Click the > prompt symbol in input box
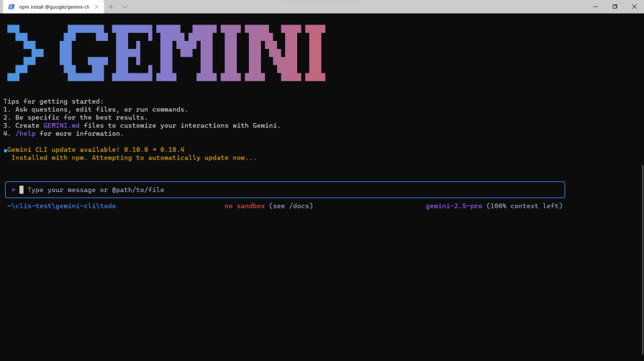 [x=13, y=190]
